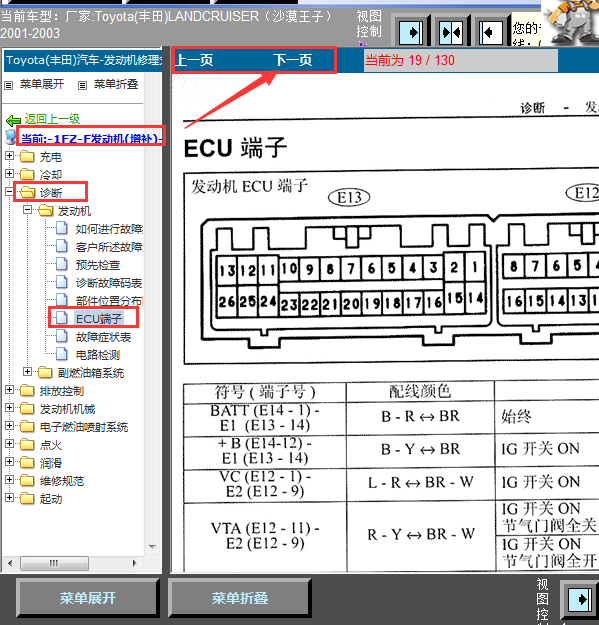
Task: Click the bottom 菜单展开 button
Action: click(x=88, y=598)
